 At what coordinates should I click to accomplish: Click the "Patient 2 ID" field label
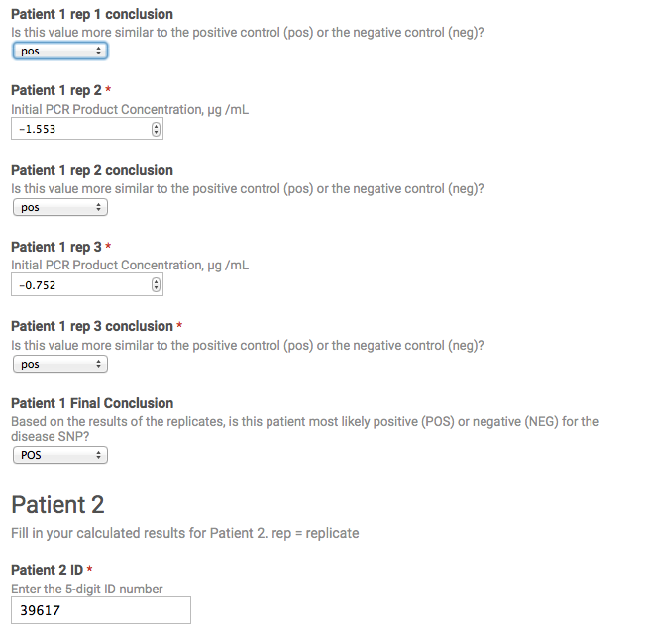tap(46, 570)
